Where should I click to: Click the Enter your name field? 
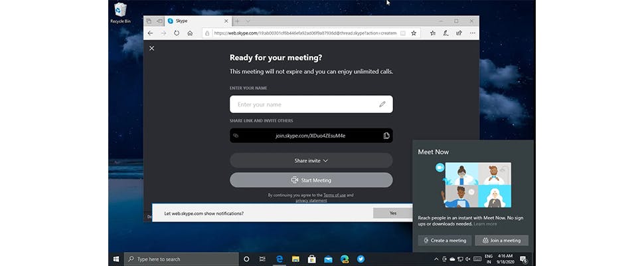(311, 104)
